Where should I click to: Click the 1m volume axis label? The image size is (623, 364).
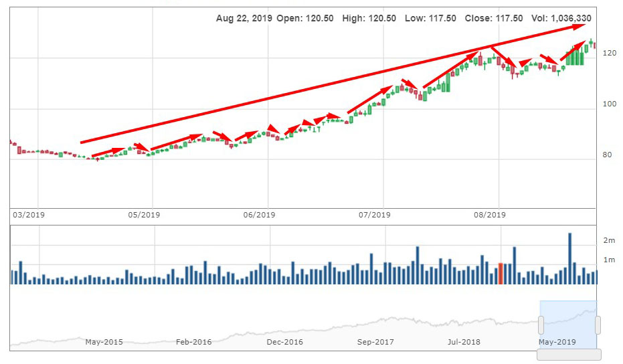click(609, 260)
